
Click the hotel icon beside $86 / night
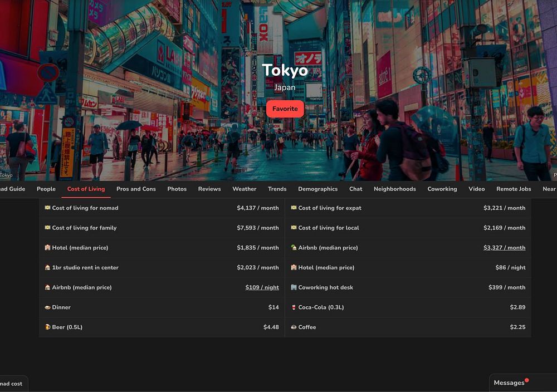pyautogui.click(x=294, y=268)
